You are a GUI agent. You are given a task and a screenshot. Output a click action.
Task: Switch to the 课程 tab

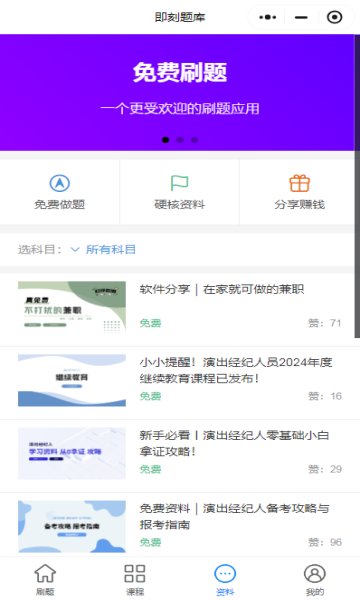coord(135,579)
